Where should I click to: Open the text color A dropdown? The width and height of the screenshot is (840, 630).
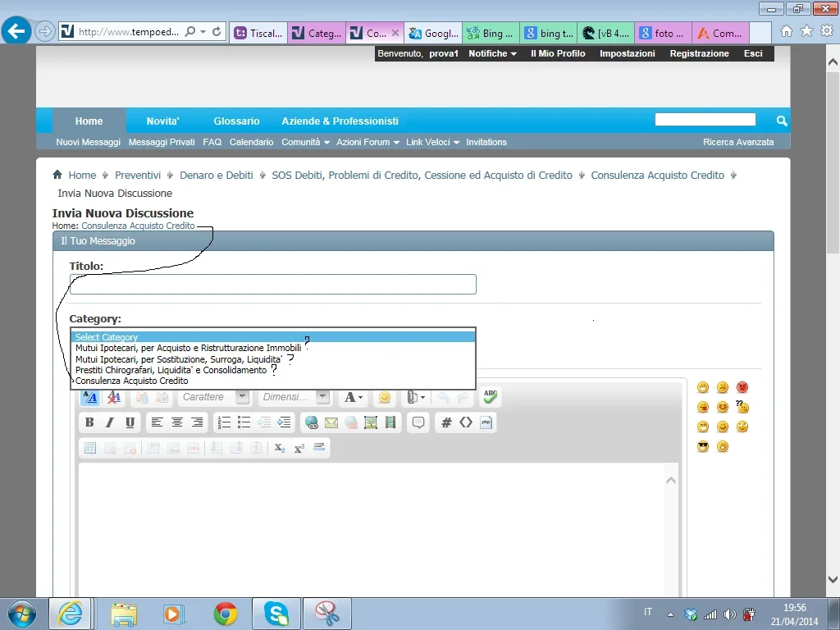click(x=353, y=397)
